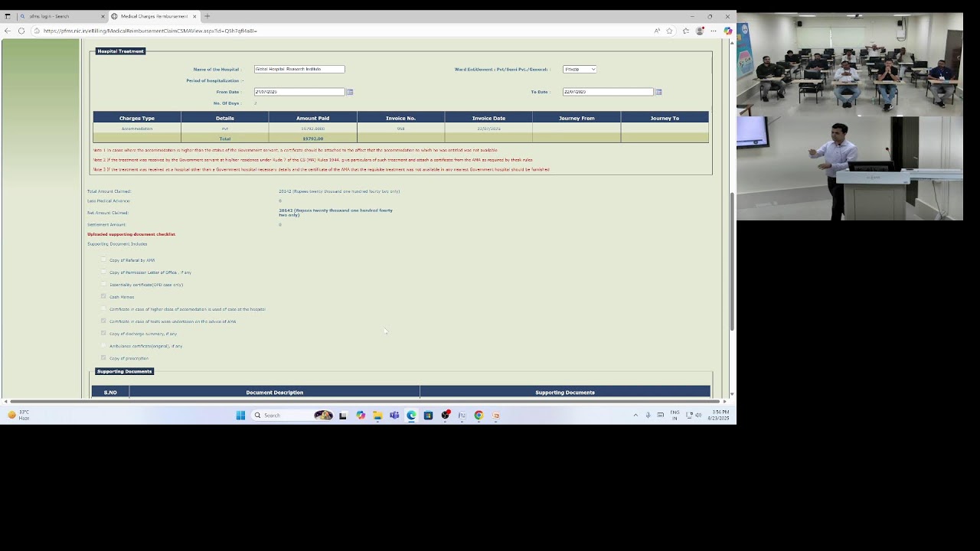Click the Windows taskbar Search box
The height and width of the screenshot is (551, 980).
(291, 416)
